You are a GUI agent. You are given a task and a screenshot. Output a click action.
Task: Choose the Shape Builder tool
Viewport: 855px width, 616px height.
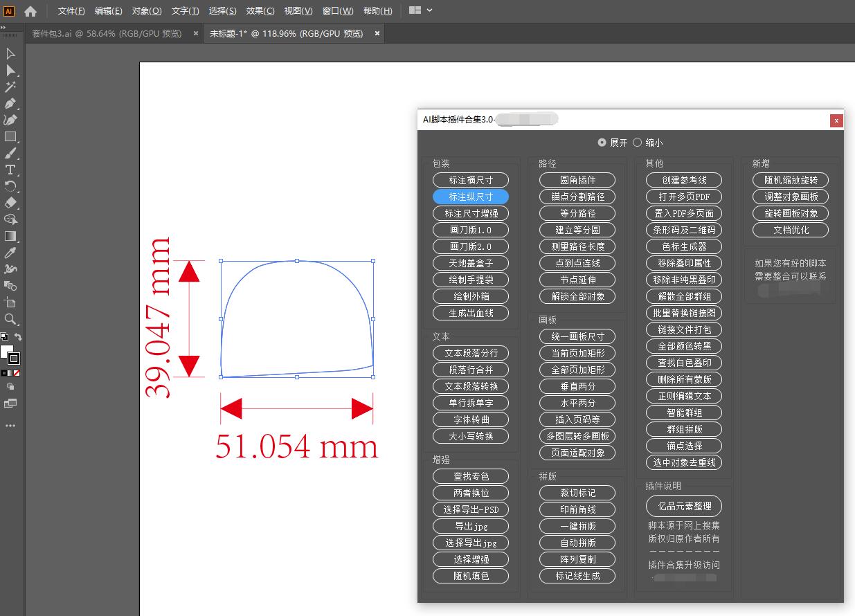[x=10, y=219]
